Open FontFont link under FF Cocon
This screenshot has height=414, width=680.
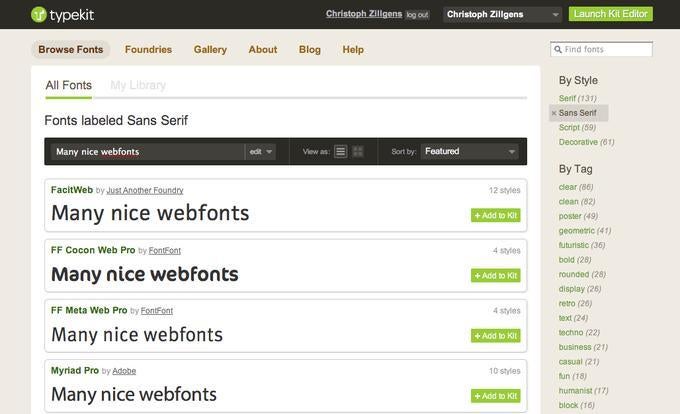[x=165, y=251]
